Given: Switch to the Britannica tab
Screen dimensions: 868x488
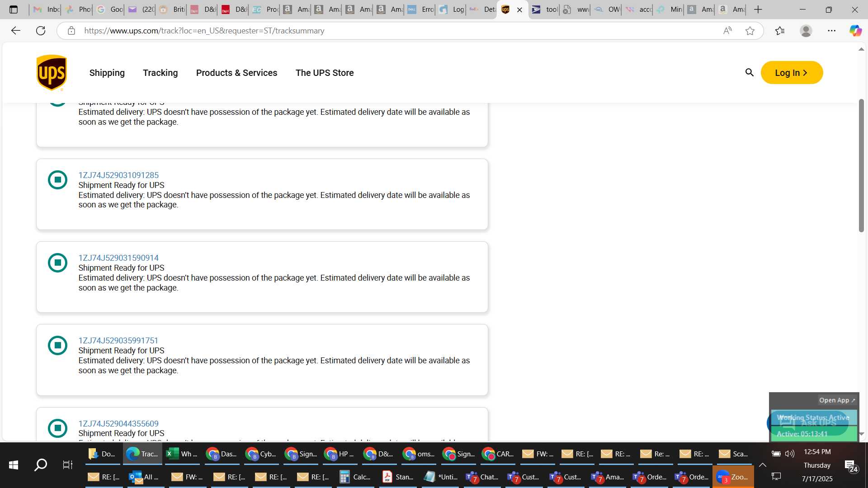Looking at the screenshot, I should pyautogui.click(x=172, y=9).
